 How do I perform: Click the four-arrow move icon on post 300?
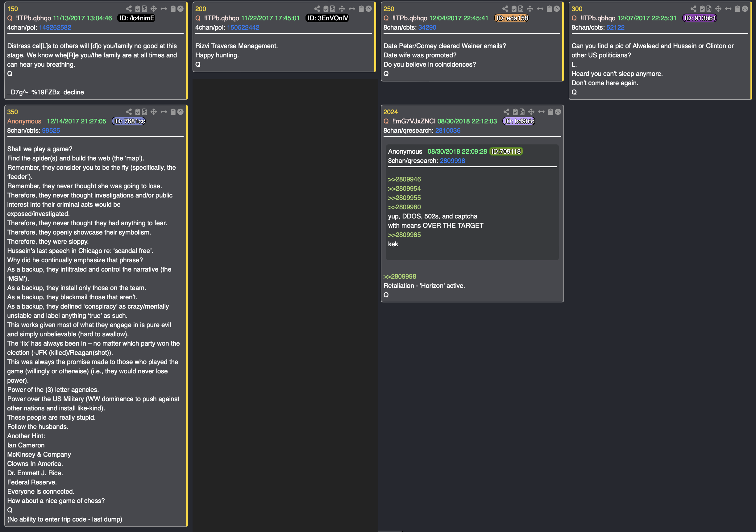(718, 9)
